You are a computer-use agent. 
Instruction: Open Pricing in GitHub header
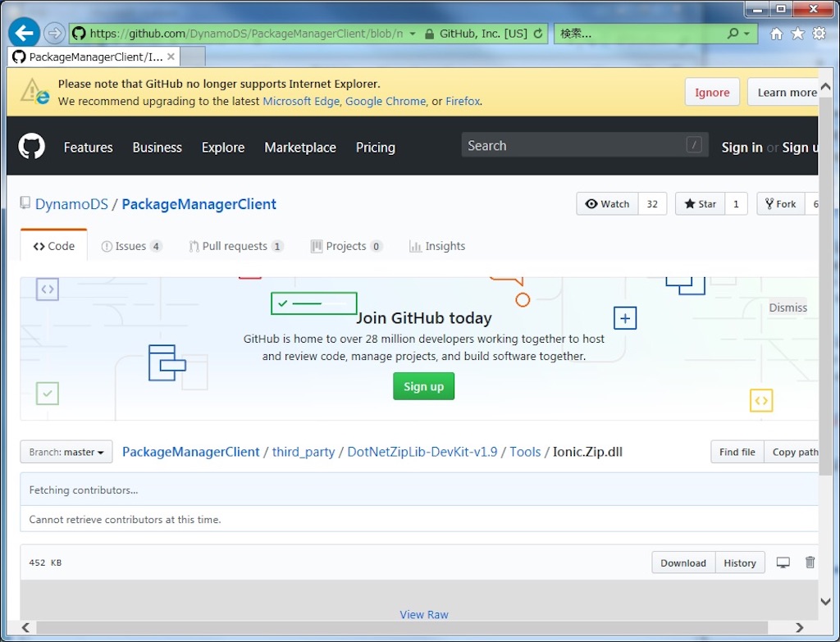(x=376, y=148)
